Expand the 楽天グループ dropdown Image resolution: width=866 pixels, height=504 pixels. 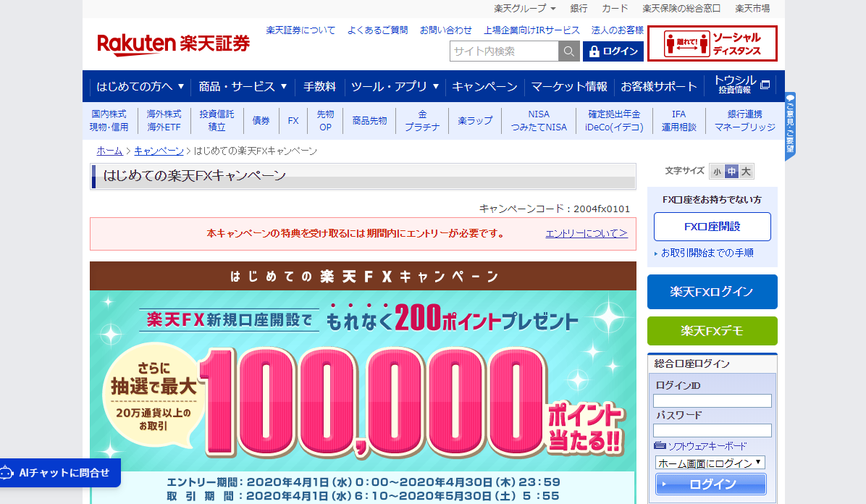525,8
